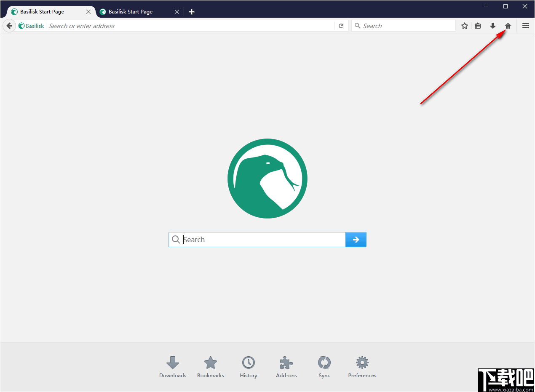Viewport: 535px width, 392px height.
Task: Open the downloads arrow in the toolbar
Action: click(x=493, y=26)
